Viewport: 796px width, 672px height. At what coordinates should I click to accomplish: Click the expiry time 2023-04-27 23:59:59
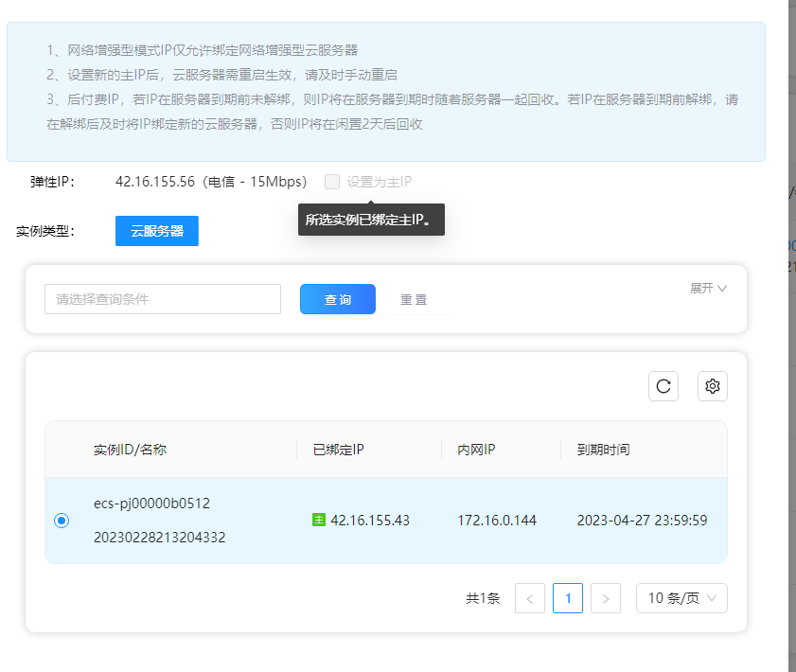pyautogui.click(x=642, y=521)
